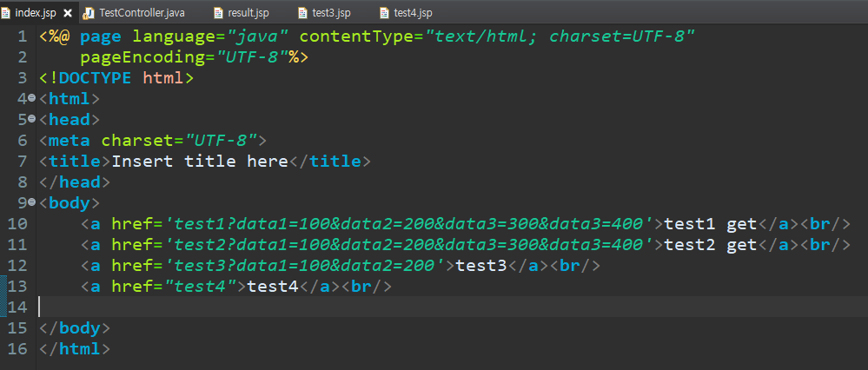This screenshot has width=868, height=370.
Task: Click the test4.jsp file icon
Action: (x=384, y=13)
